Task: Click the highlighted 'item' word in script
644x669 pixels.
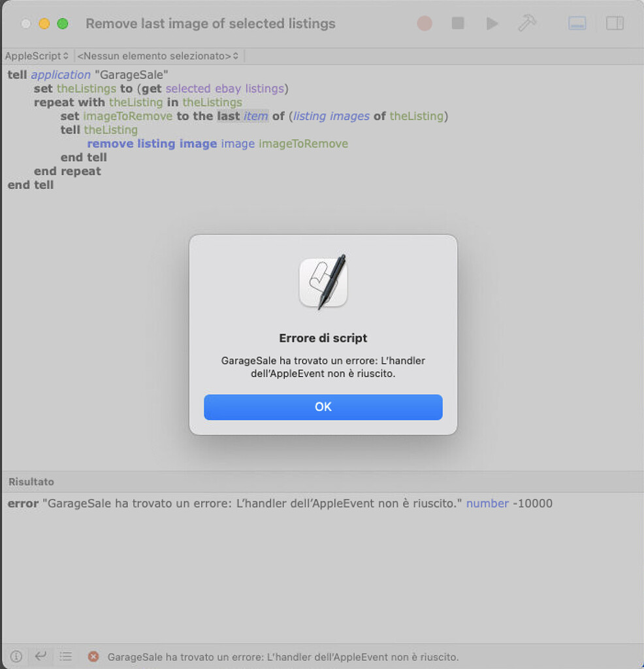Action: [255, 116]
